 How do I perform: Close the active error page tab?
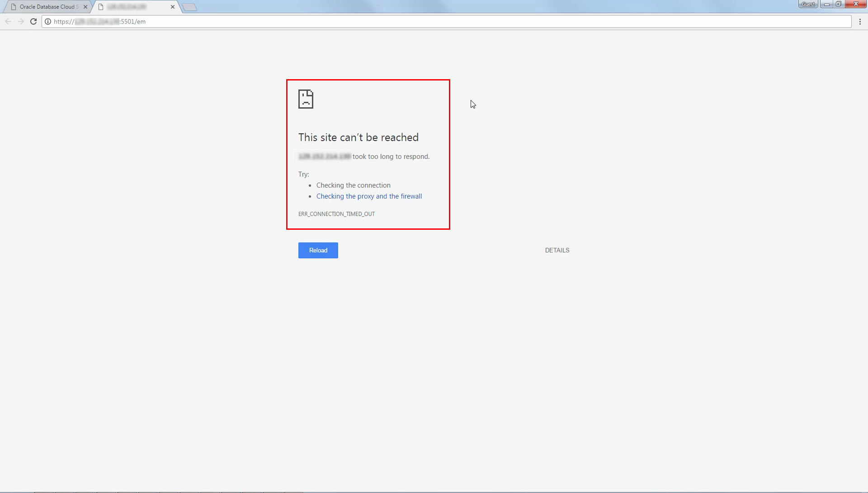tap(173, 7)
